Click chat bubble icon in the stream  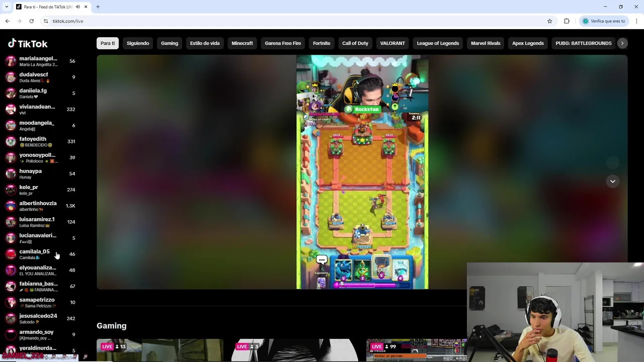pos(321,260)
